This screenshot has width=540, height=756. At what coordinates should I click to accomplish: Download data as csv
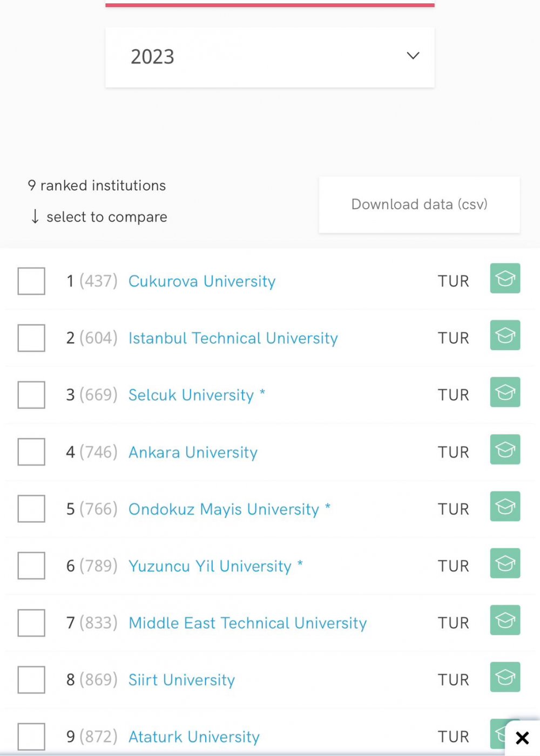[420, 205]
